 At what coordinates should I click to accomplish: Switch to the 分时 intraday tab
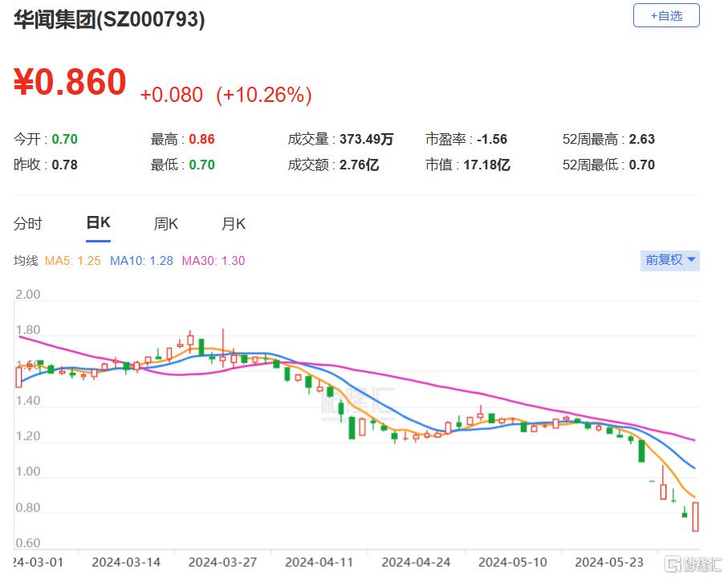(28, 224)
